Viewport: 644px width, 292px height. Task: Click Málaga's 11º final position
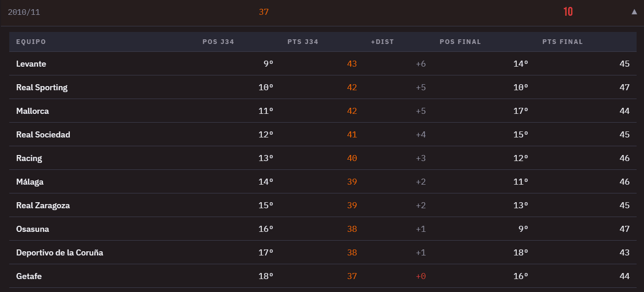520,182
